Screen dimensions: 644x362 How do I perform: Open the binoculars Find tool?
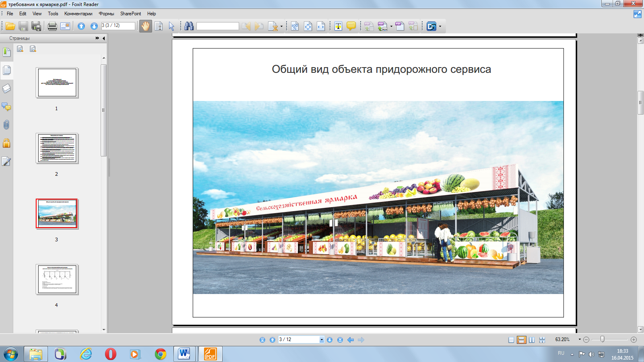[x=189, y=26]
